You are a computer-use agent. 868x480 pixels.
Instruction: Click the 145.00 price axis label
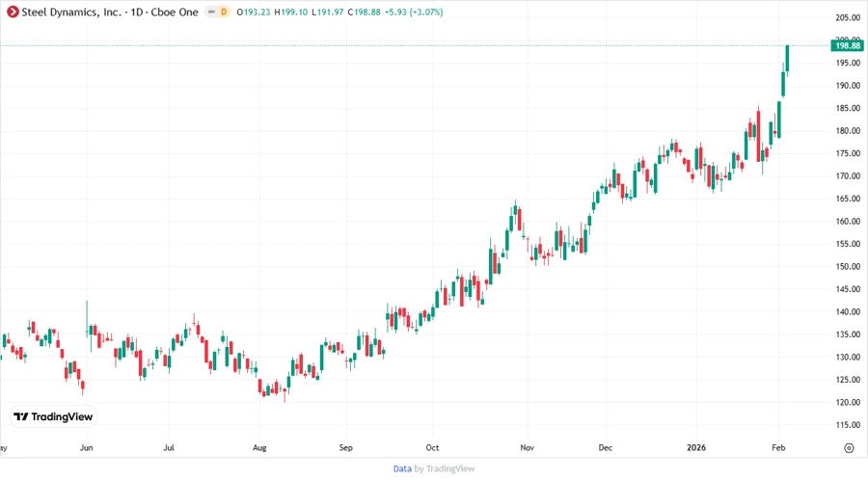848,289
